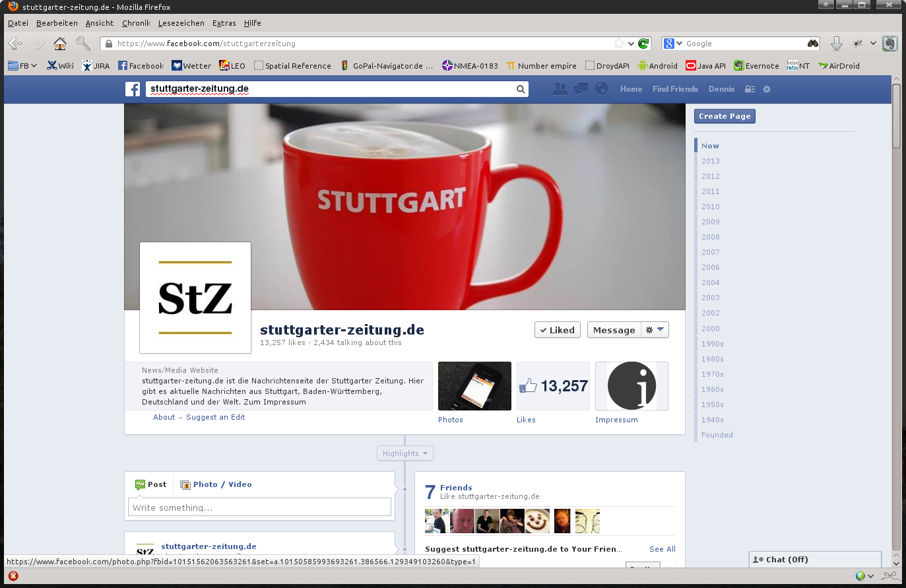Open the Lesezeichen menu
Screen dimensions: 906x588
(x=181, y=23)
